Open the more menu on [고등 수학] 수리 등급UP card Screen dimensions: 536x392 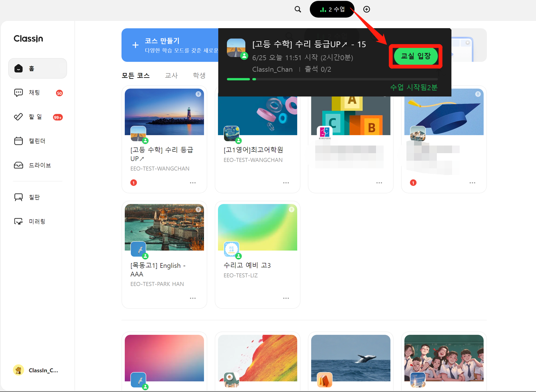tap(193, 183)
